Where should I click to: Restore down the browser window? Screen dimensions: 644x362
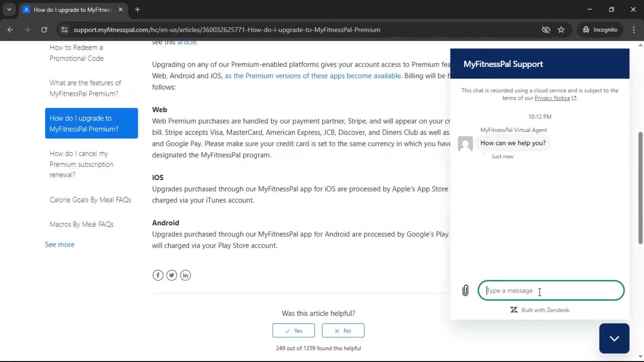[x=611, y=9]
